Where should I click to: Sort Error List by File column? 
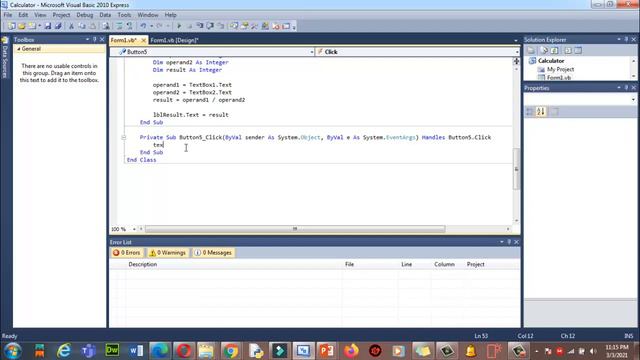click(370, 264)
